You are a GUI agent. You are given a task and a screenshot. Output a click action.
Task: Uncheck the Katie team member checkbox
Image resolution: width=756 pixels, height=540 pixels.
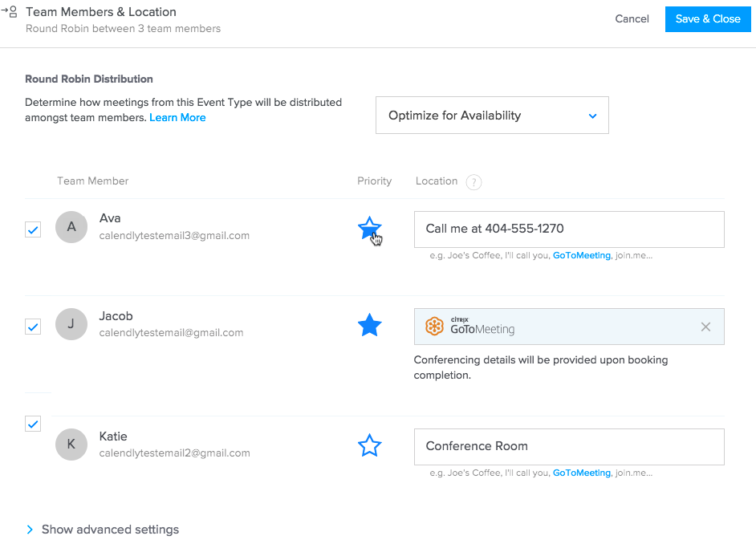33,424
